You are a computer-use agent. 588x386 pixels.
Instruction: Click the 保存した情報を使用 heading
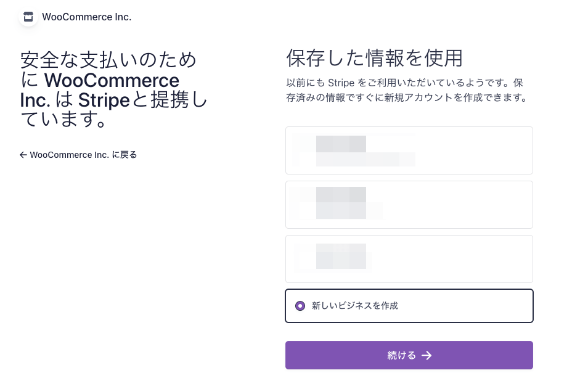click(374, 58)
